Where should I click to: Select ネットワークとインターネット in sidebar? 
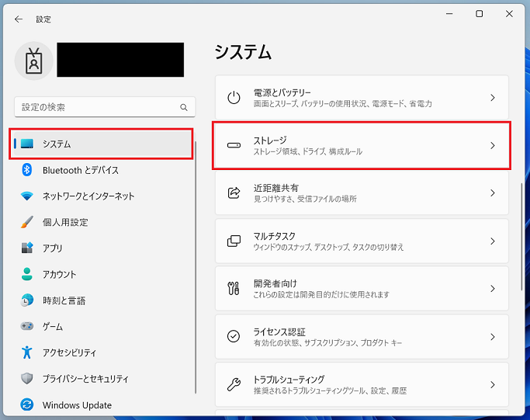[x=101, y=196]
